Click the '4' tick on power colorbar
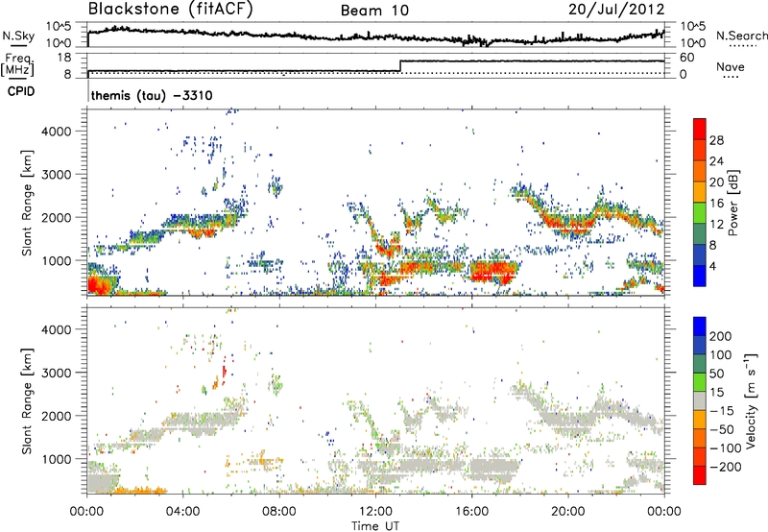Image resolution: width=768 pixels, height=532 pixels. click(x=712, y=266)
